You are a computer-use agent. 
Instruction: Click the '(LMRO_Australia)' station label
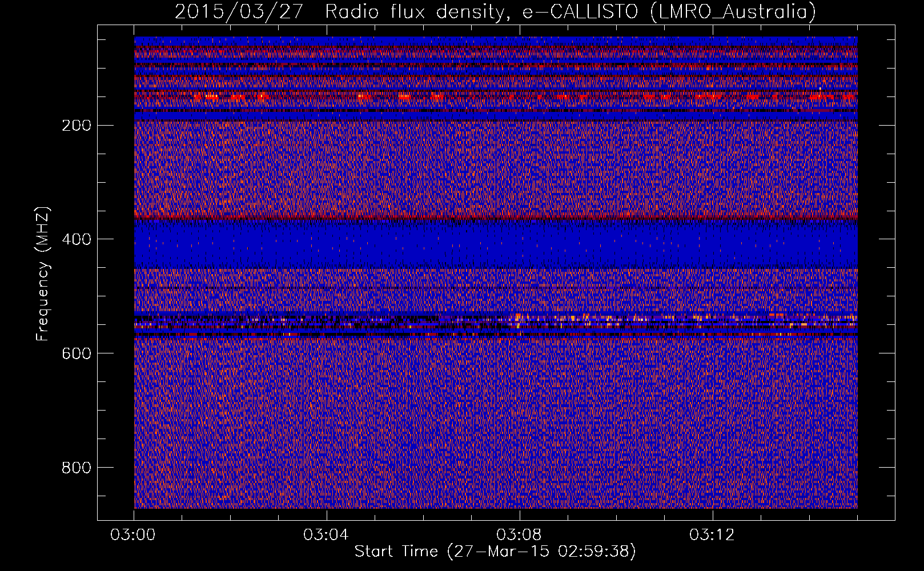[x=733, y=11]
